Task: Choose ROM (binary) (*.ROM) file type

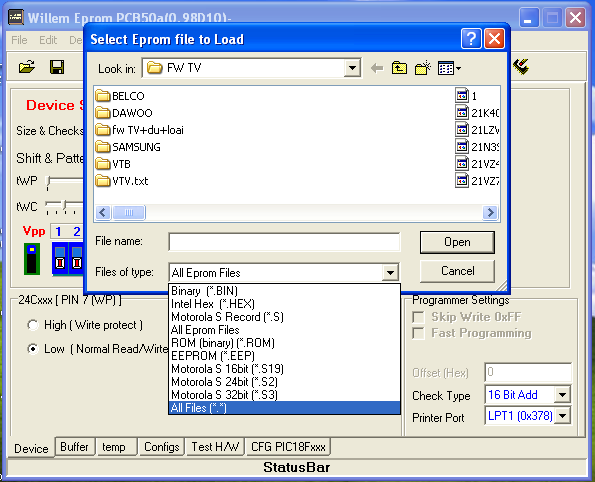Action: pos(284,343)
